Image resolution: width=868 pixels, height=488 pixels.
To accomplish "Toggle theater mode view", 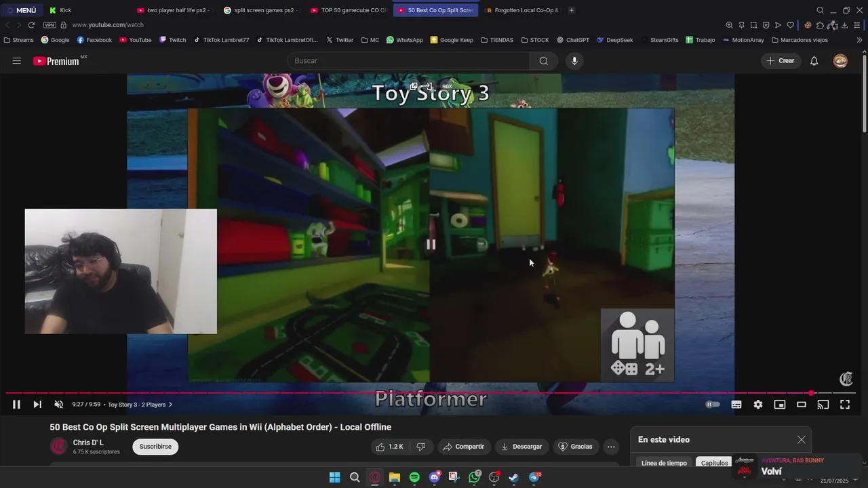I will tap(802, 405).
